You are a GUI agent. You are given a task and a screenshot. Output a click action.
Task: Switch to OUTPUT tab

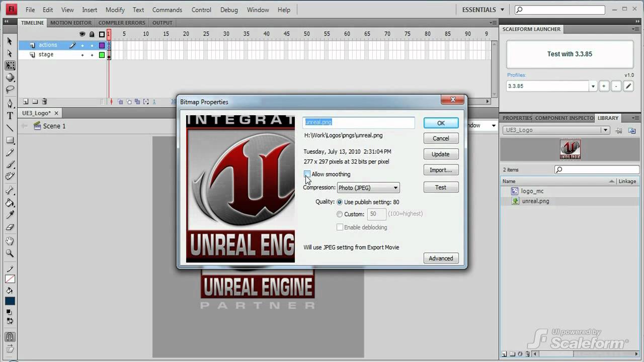tap(163, 23)
